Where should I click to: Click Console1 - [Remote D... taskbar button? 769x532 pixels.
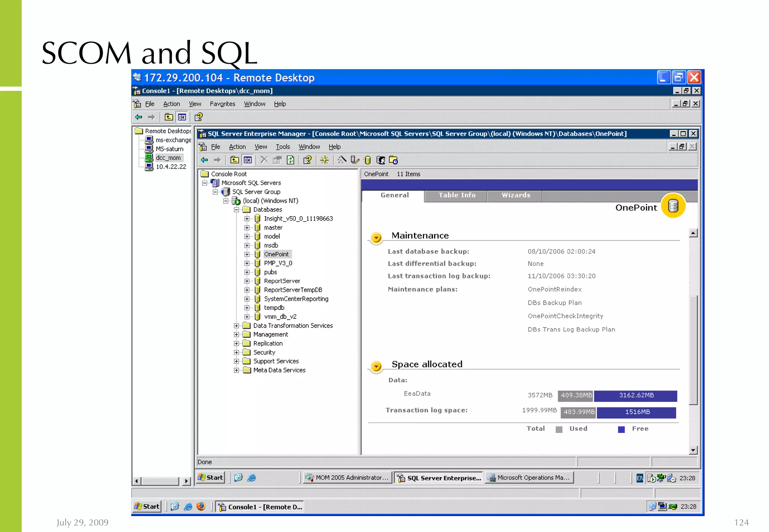(x=260, y=507)
